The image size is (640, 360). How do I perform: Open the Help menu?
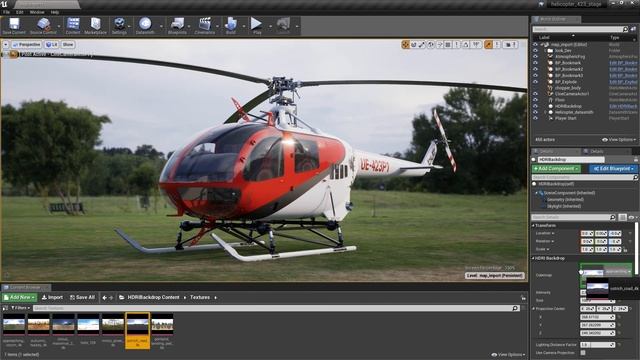click(55, 12)
